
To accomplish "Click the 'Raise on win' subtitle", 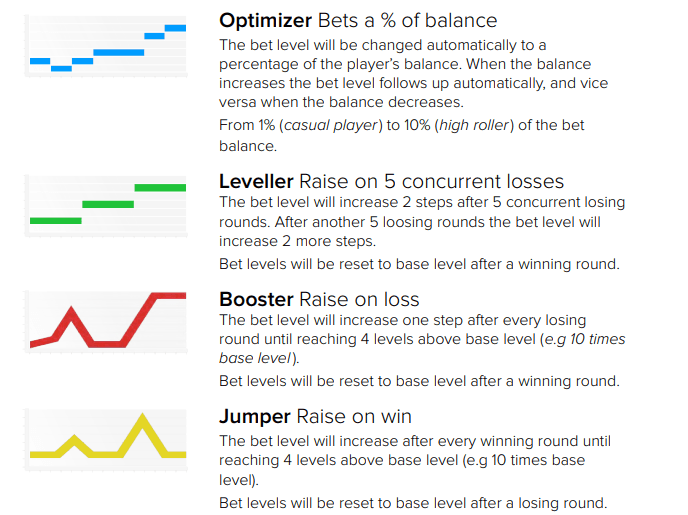I will 354,416.
